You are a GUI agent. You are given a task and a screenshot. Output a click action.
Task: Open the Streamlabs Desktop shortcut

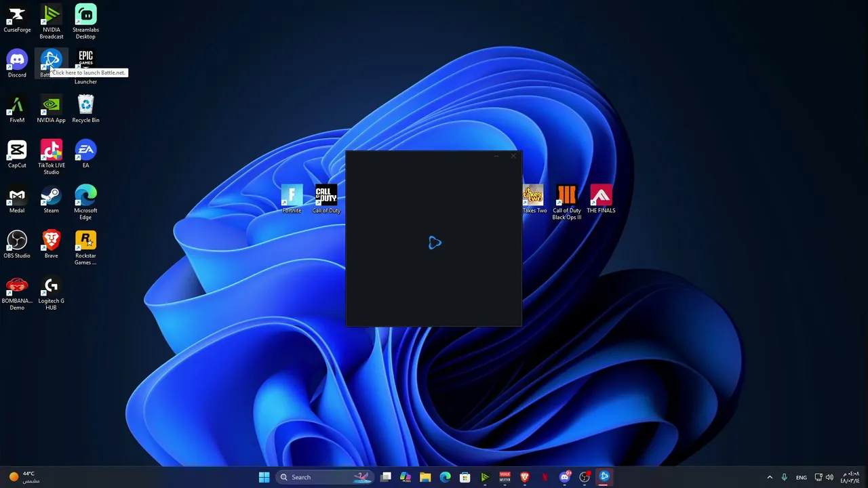click(x=85, y=22)
